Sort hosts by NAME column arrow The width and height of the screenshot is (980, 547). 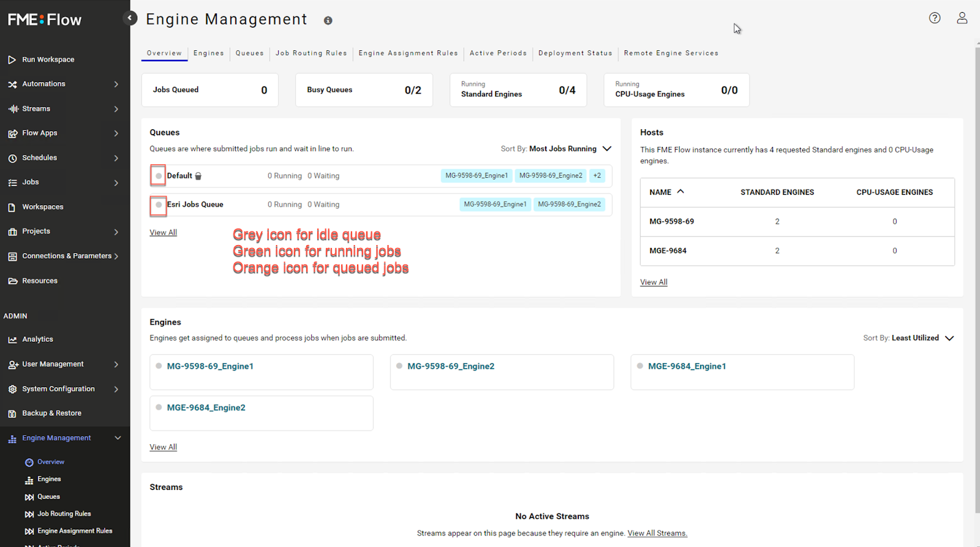[680, 192]
